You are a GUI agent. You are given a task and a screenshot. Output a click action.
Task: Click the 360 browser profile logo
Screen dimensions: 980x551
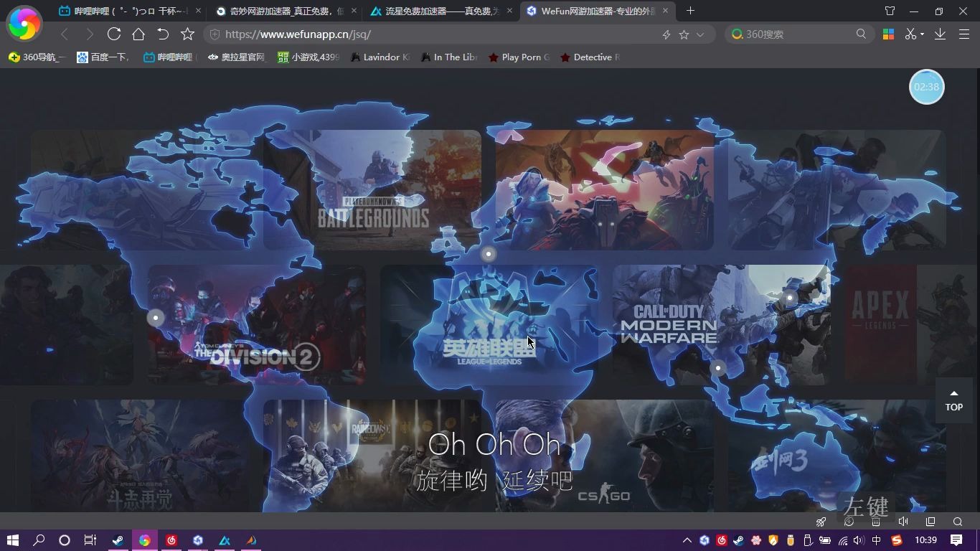[24, 24]
